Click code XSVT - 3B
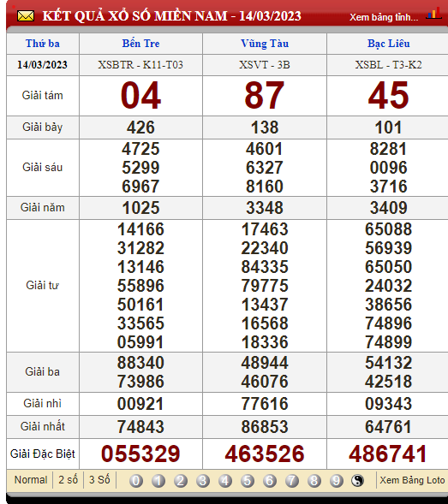The height and width of the screenshot is (504, 448). click(x=265, y=65)
